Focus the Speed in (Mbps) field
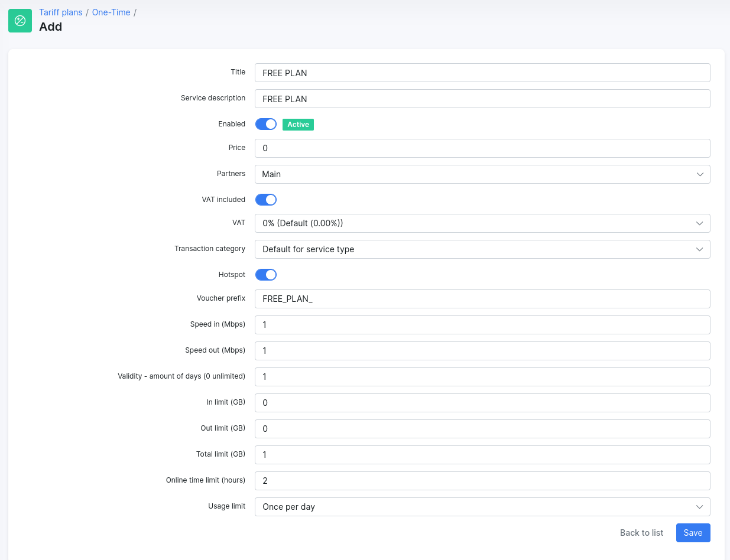The image size is (730, 560). click(x=482, y=325)
